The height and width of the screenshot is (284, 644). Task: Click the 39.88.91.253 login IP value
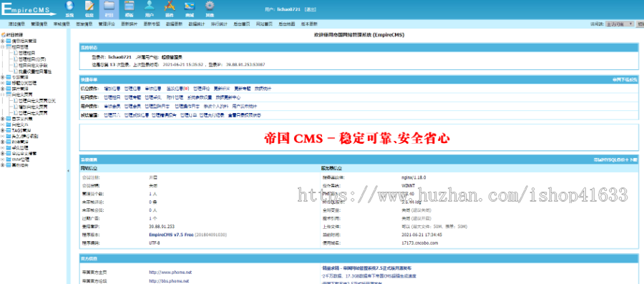162,227
